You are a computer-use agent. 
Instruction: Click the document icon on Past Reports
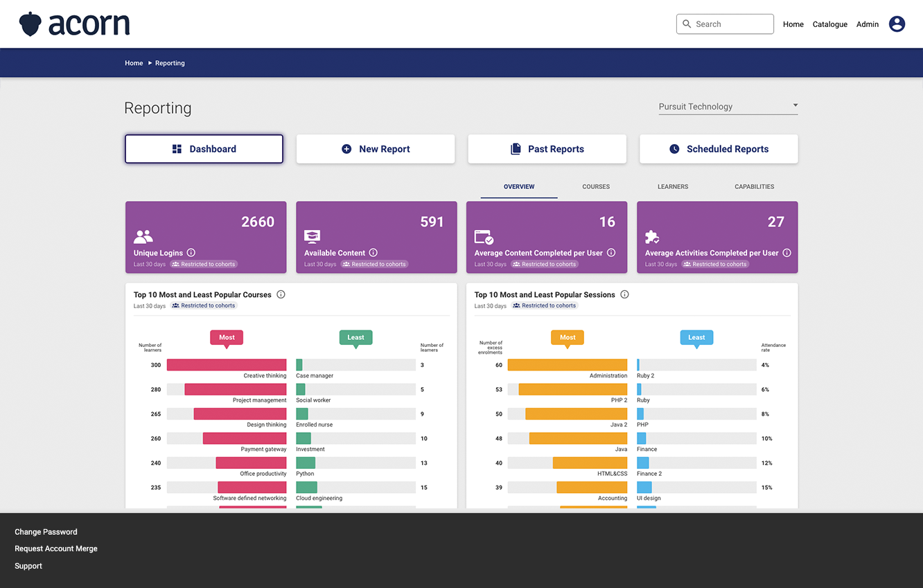coord(516,149)
